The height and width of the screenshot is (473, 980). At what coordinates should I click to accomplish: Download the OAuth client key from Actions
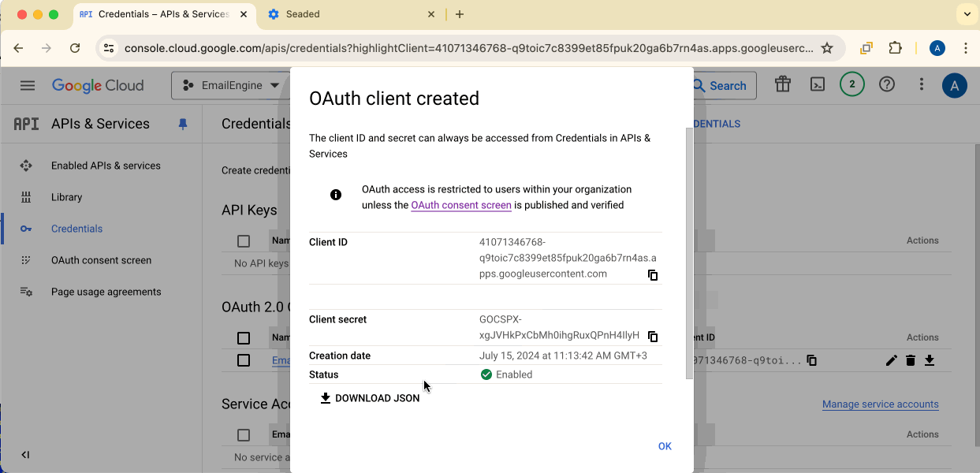(930, 360)
